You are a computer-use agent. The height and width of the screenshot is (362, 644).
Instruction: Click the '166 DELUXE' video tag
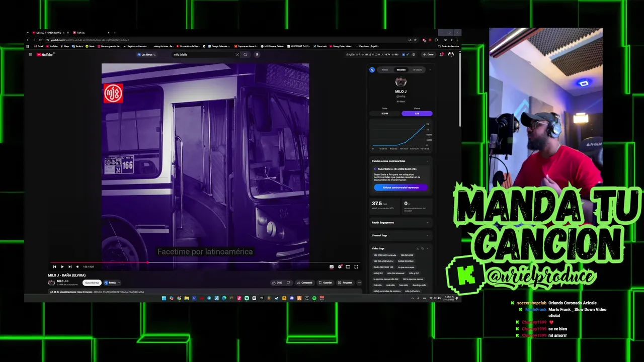pyautogui.click(x=407, y=255)
